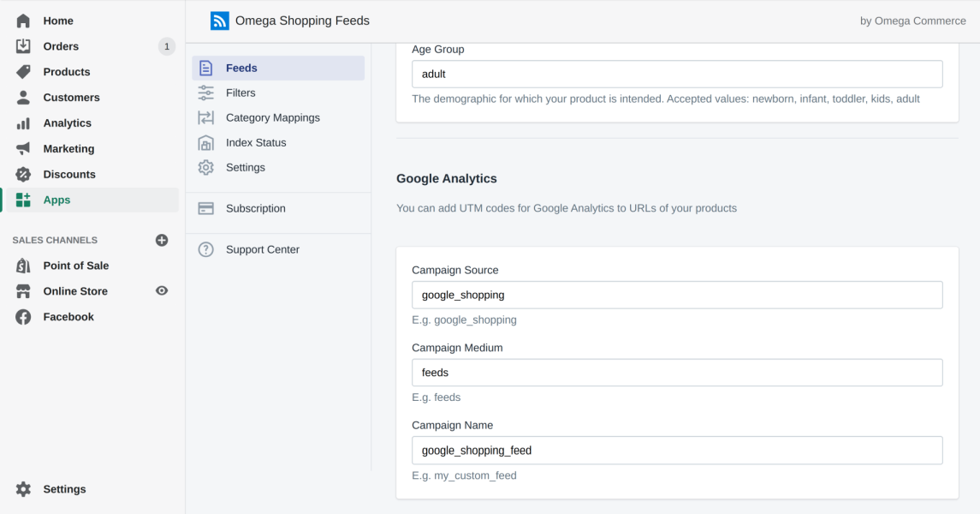Screen dimensions: 980x514
Task: Open Discounts section
Action: [69, 175]
